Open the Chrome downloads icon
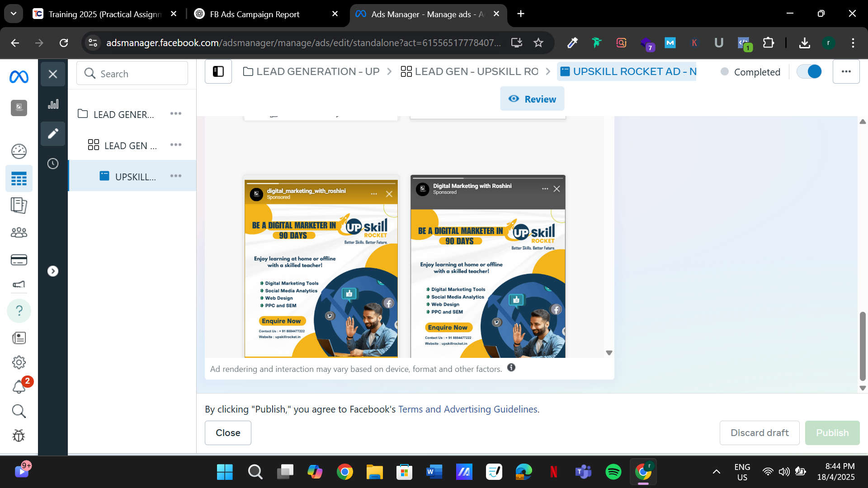Viewport: 868px width, 488px height. tap(804, 43)
